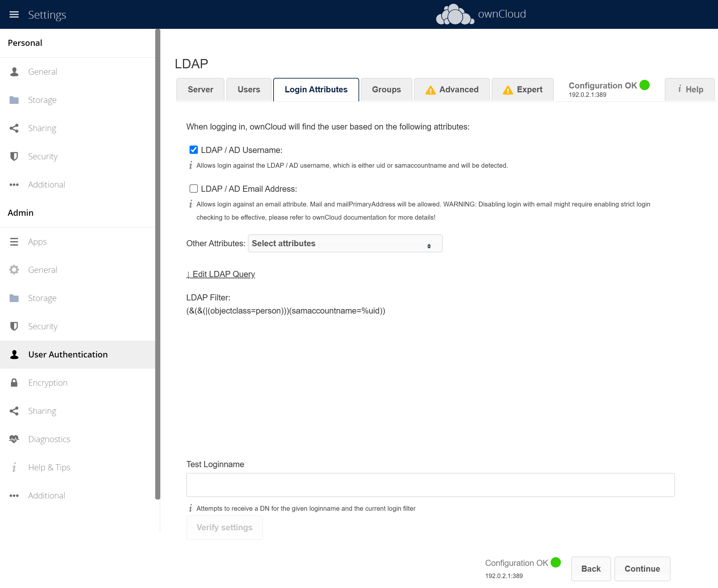Click the Encryption padlock icon

click(14, 383)
